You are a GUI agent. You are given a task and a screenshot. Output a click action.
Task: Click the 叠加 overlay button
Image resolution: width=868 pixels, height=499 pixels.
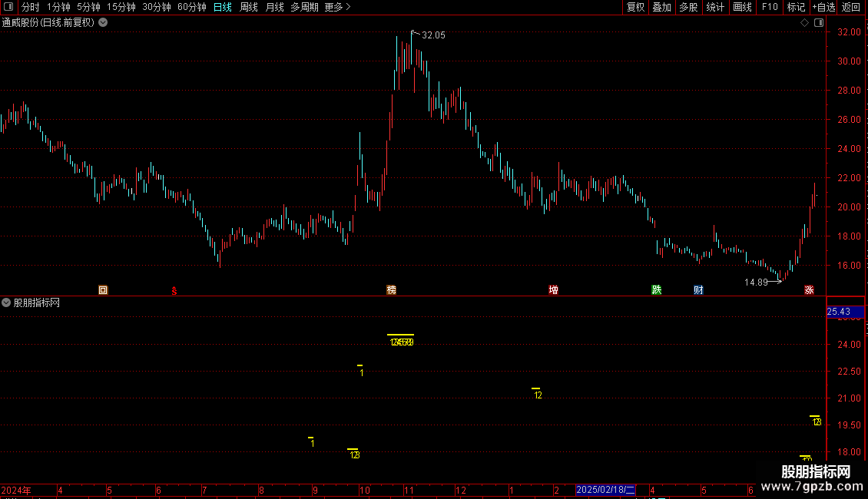[x=662, y=7]
